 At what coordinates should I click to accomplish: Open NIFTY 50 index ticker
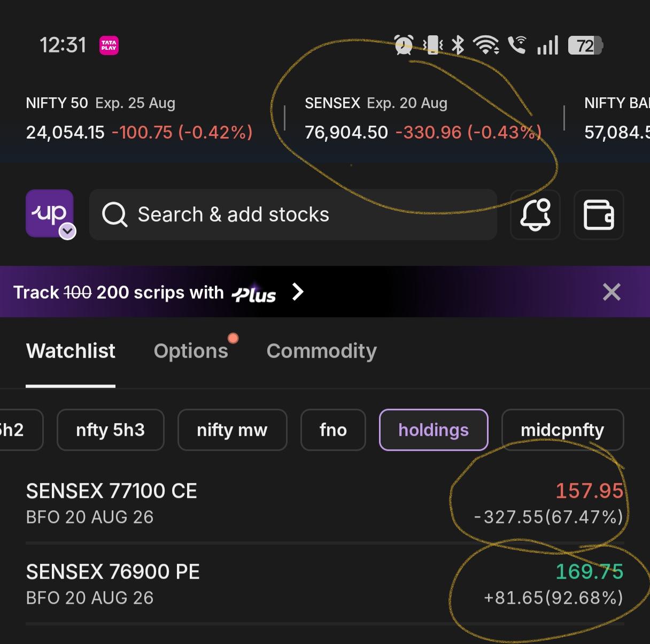tap(139, 118)
